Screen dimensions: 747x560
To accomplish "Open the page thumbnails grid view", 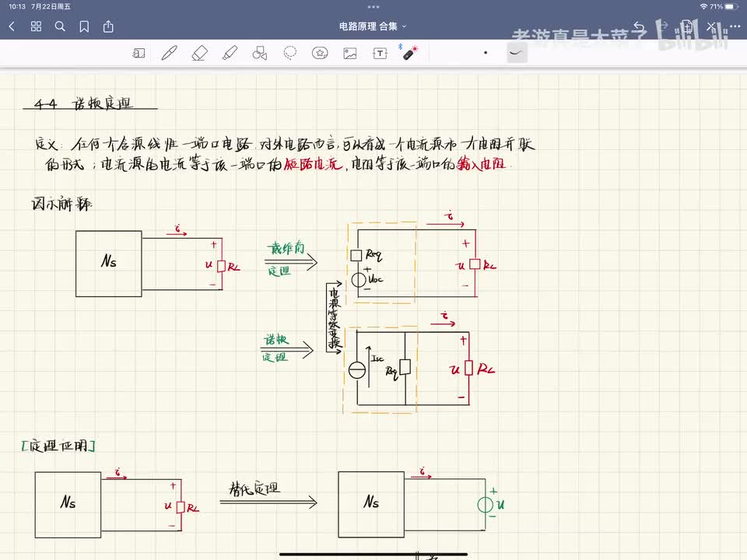I will pyautogui.click(x=37, y=26).
